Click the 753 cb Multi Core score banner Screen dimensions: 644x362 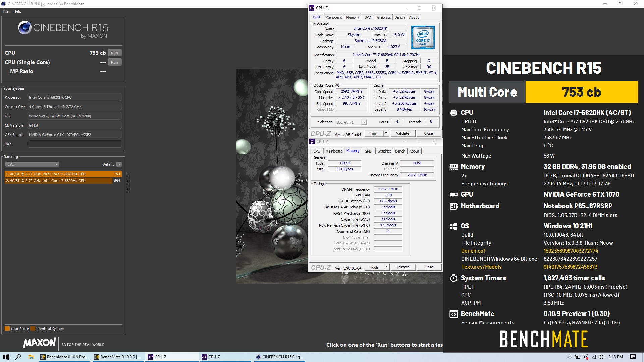[x=582, y=92]
